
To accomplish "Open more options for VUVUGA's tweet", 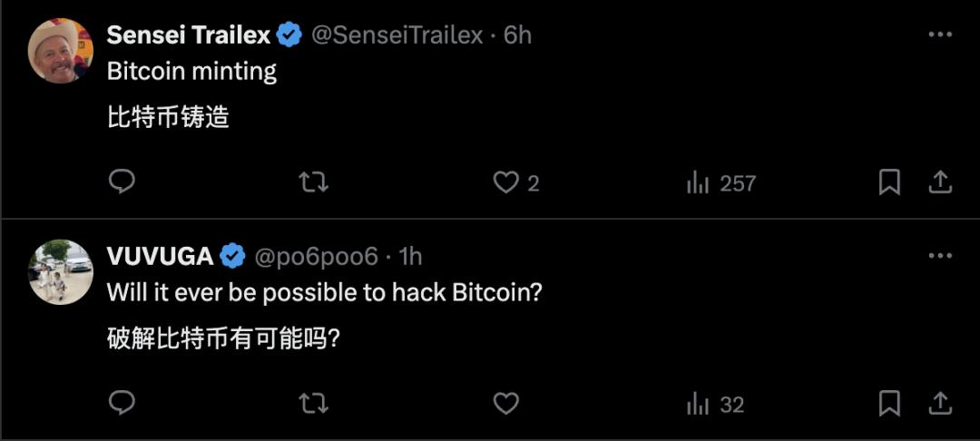I will click(940, 256).
